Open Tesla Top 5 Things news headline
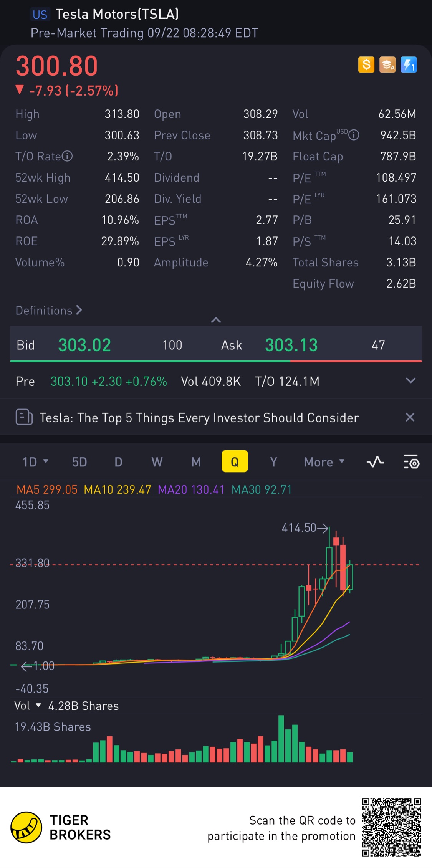The image size is (432, 868). pos(199,418)
